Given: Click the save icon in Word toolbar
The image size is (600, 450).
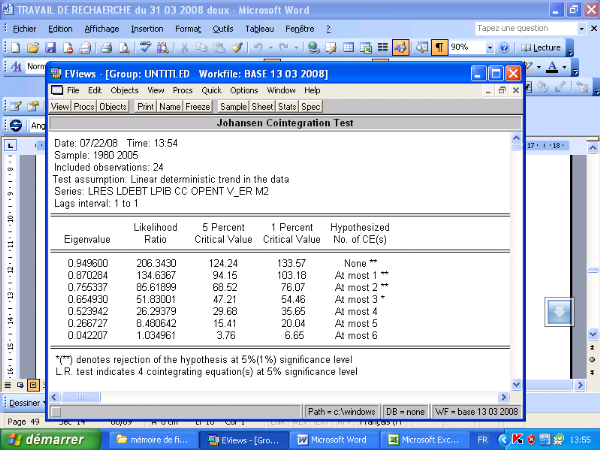Looking at the screenshot, I should [48, 47].
